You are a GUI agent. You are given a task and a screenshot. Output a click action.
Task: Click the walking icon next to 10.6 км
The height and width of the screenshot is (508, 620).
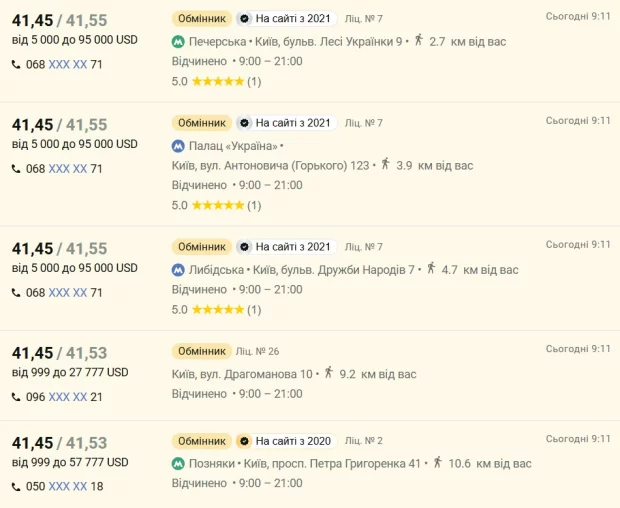436,463
